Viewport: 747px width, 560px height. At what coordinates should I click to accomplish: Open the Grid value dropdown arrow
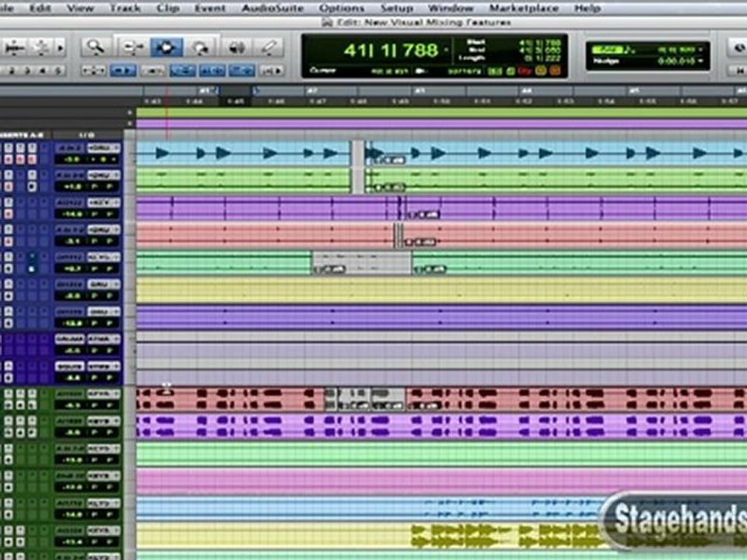701,50
